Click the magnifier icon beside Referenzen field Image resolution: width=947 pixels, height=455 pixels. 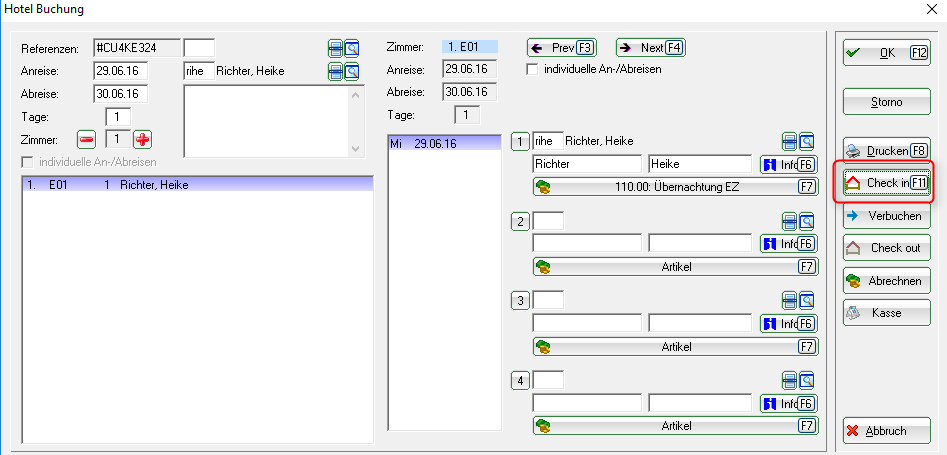click(352, 48)
